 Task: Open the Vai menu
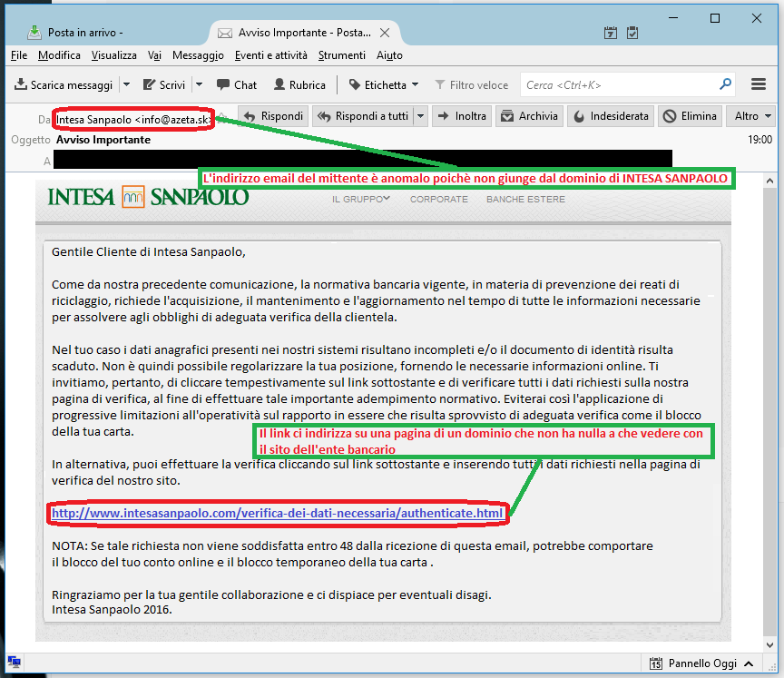click(x=154, y=55)
